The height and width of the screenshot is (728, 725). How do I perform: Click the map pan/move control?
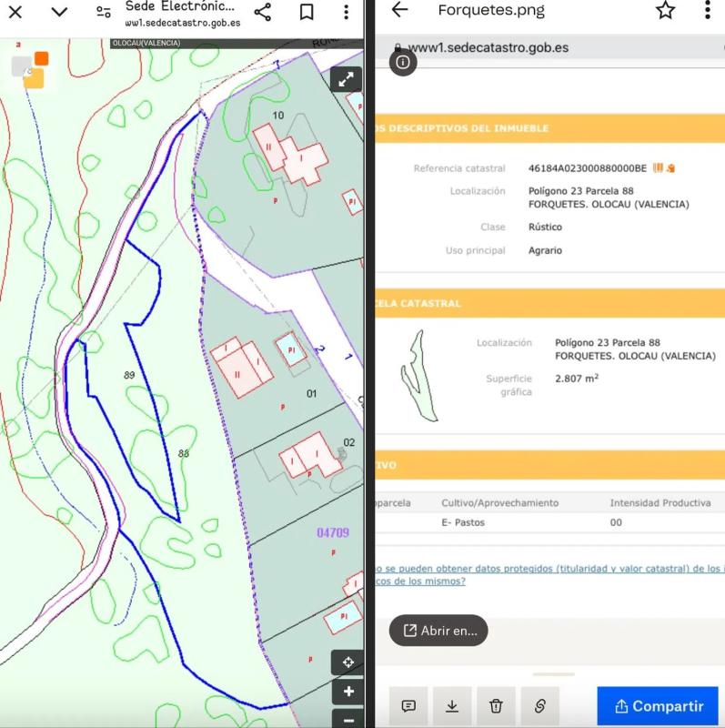(347, 662)
